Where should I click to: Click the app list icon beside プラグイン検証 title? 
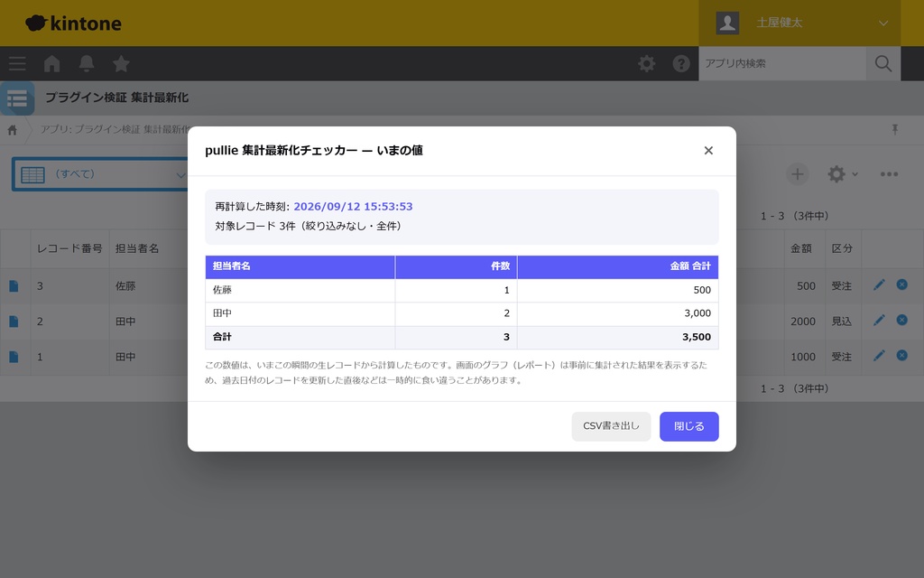(x=17, y=98)
